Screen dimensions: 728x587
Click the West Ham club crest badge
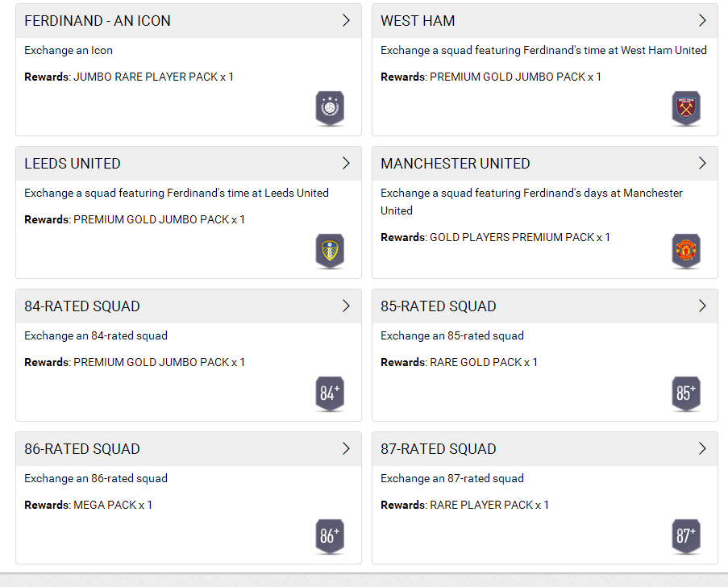point(686,108)
